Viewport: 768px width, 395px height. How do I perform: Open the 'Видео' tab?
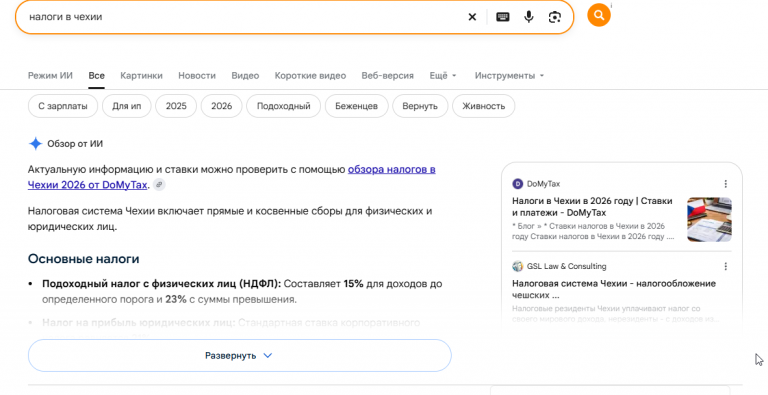[x=245, y=75]
